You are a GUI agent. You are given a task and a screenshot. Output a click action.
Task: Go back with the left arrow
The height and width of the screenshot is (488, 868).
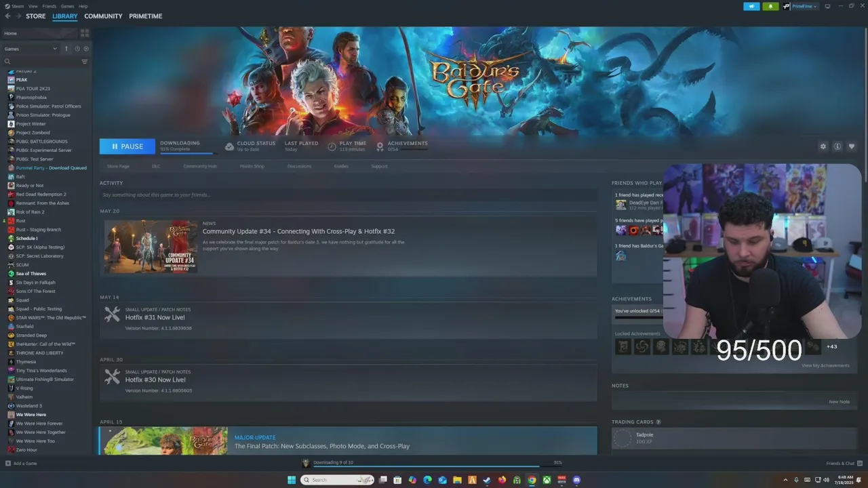pos(8,16)
